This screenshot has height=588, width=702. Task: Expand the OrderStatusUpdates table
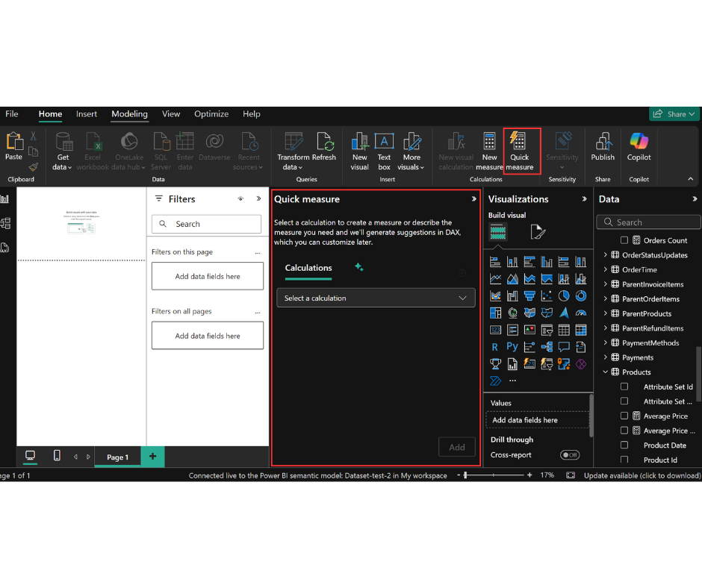coord(606,254)
